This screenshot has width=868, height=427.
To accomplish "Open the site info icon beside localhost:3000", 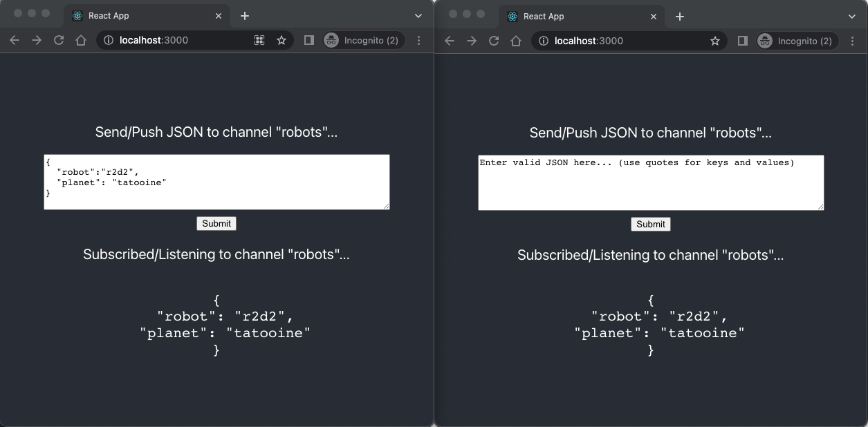I will coord(109,40).
